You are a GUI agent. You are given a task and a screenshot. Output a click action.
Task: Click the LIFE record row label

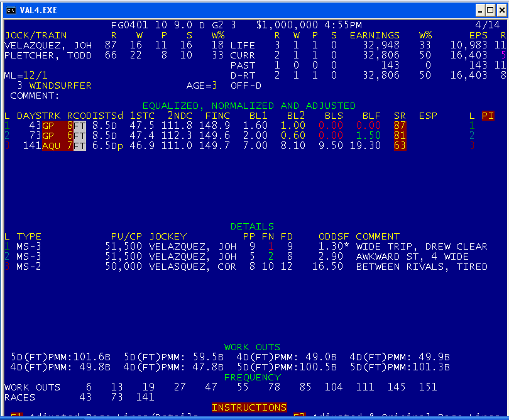[243, 45]
